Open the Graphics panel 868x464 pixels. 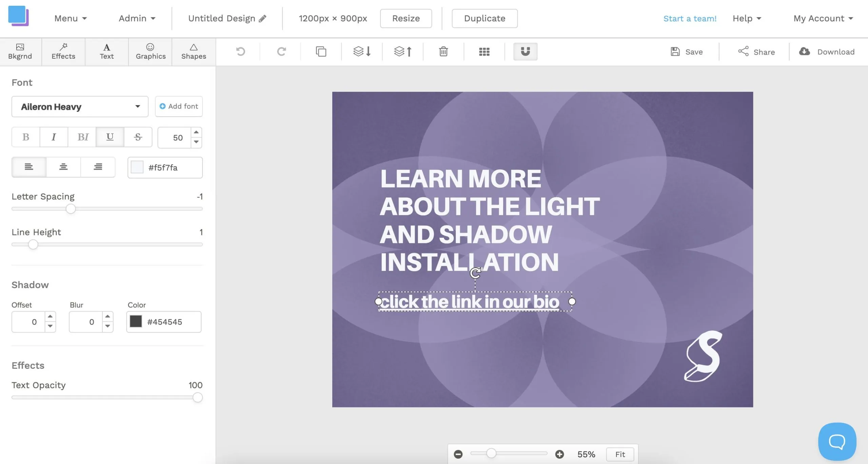coord(151,52)
